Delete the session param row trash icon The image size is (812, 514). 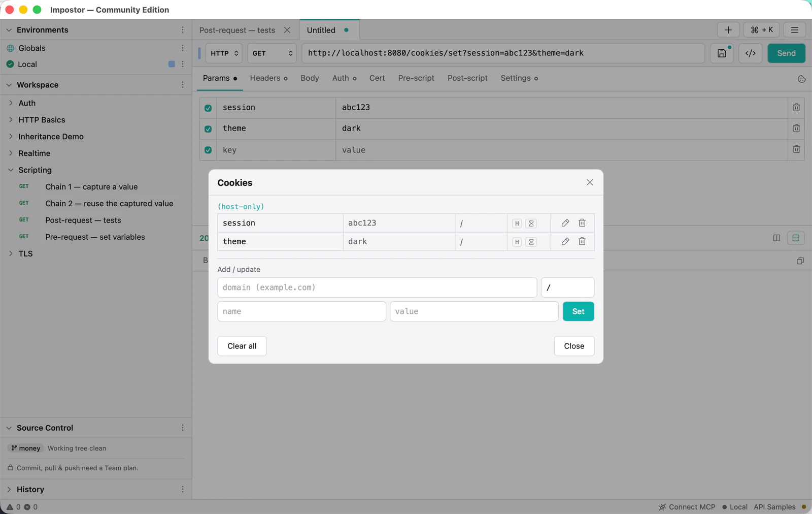point(796,108)
